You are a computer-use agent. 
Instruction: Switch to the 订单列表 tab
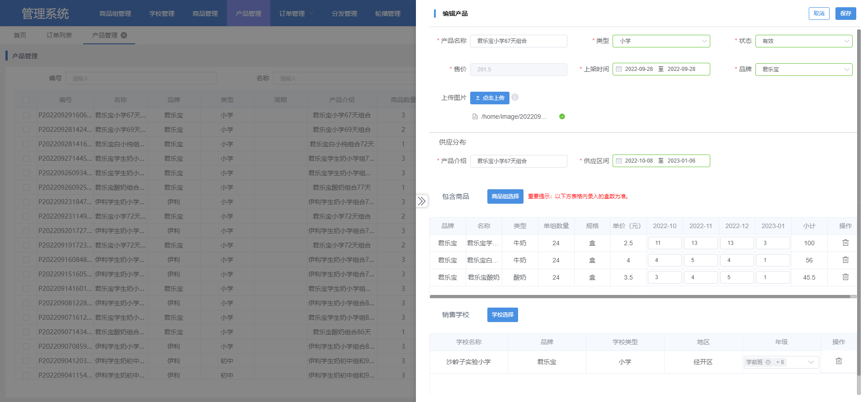(x=59, y=35)
